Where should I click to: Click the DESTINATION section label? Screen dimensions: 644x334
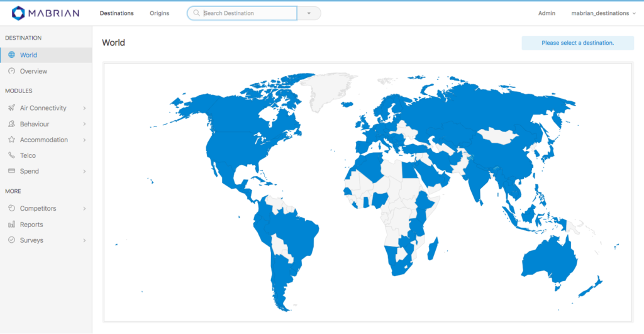click(23, 38)
